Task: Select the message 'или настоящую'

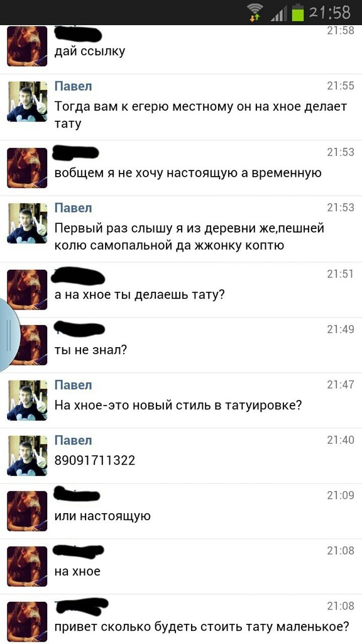Action: [102, 516]
